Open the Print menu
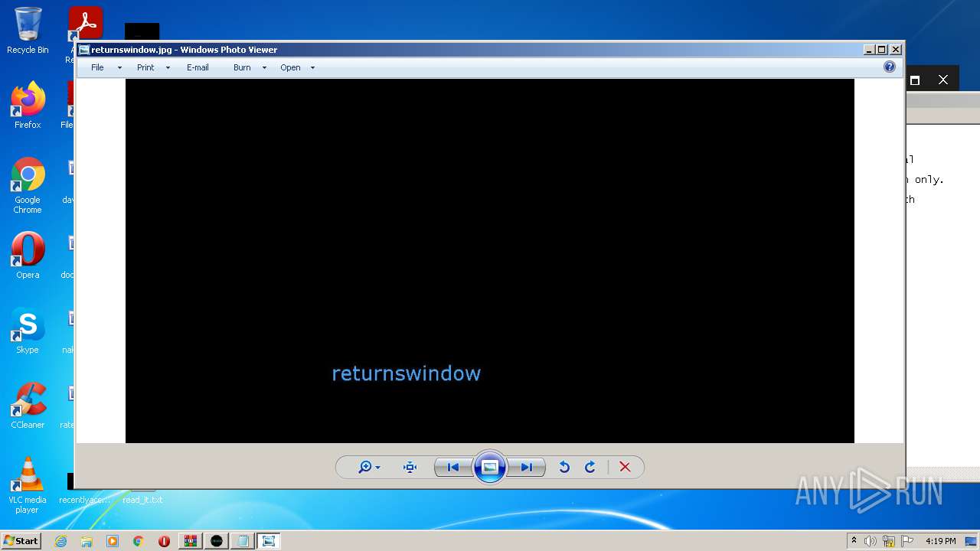The image size is (980, 551). (145, 67)
